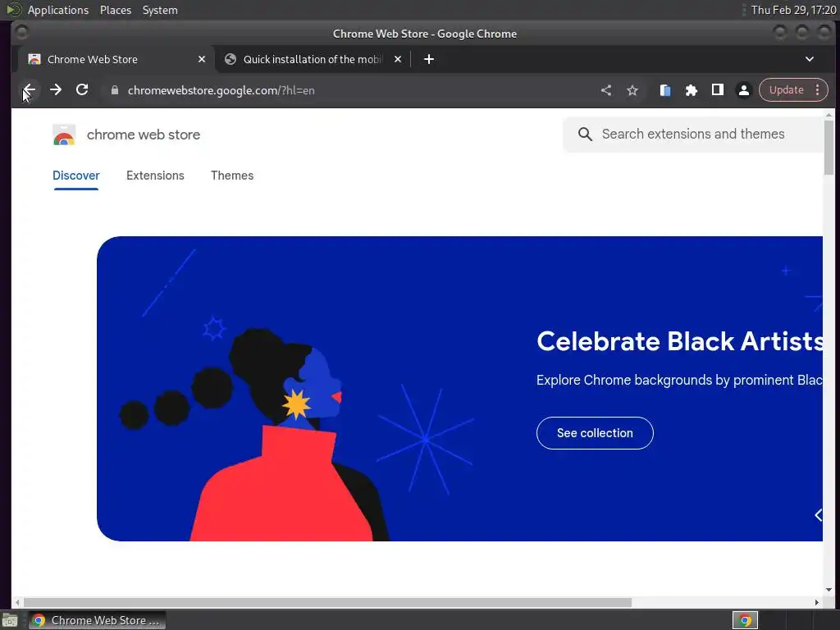Click See collection button
Screen dimensions: 840x630
[x=595, y=433]
